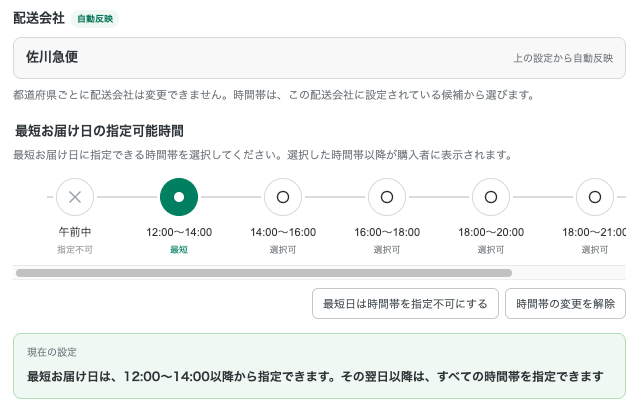Image resolution: width=638 pixels, height=412 pixels.
Task: Click the current setting summary sentence
Action: tap(315, 377)
